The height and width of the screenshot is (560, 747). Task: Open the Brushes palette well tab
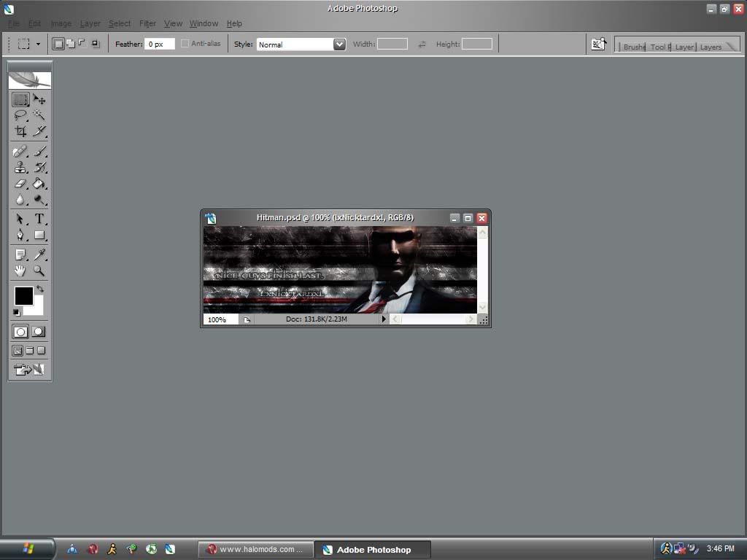coord(633,47)
